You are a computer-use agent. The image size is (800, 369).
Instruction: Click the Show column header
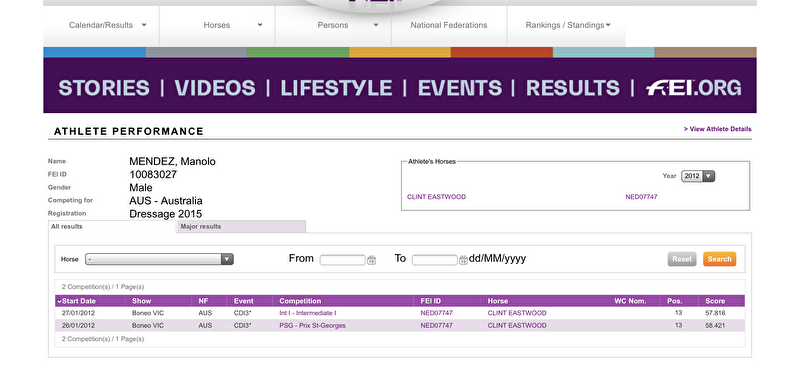click(141, 301)
